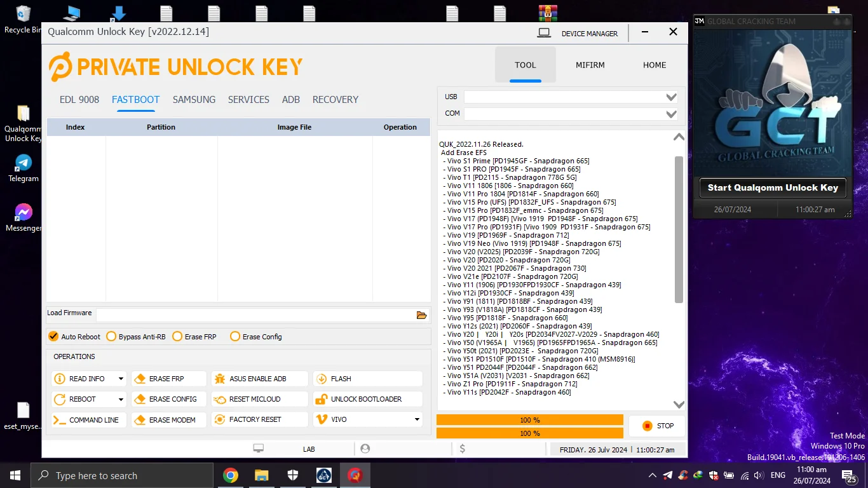
Task: Click the READ INFO info icon
Action: 60,379
